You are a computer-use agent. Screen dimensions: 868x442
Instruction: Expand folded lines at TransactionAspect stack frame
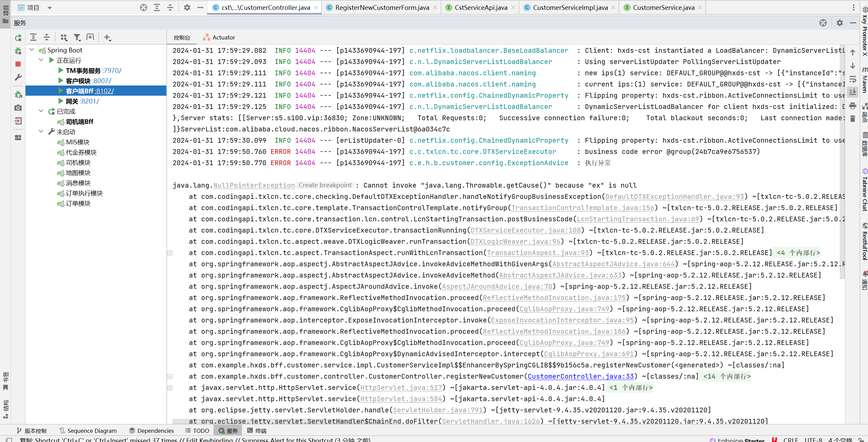pyautogui.click(x=170, y=253)
